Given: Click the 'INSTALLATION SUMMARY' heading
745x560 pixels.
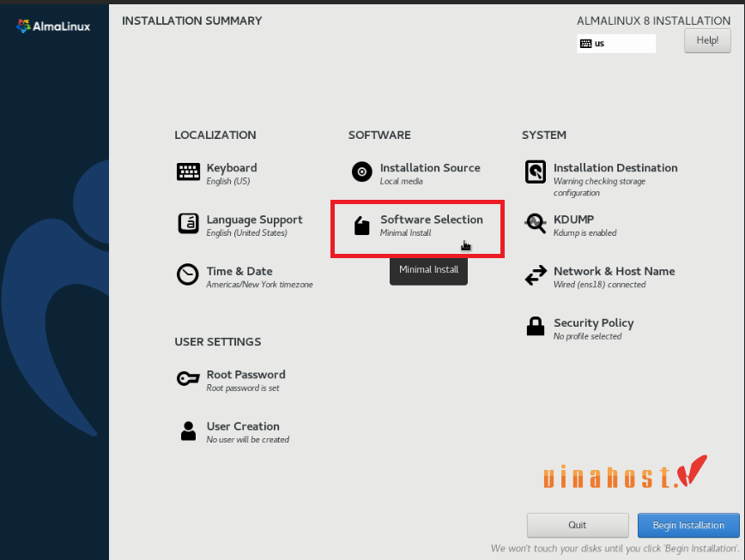Looking at the screenshot, I should click(192, 21).
